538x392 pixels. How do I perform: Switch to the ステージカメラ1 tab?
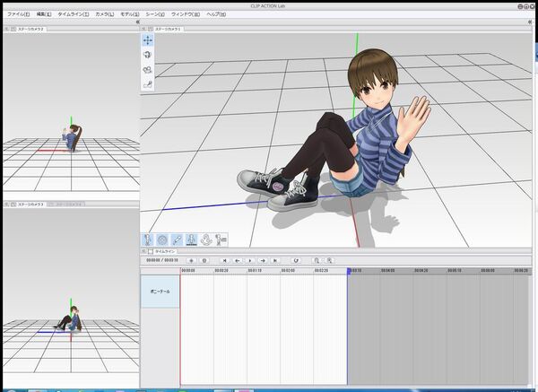[x=168, y=29]
